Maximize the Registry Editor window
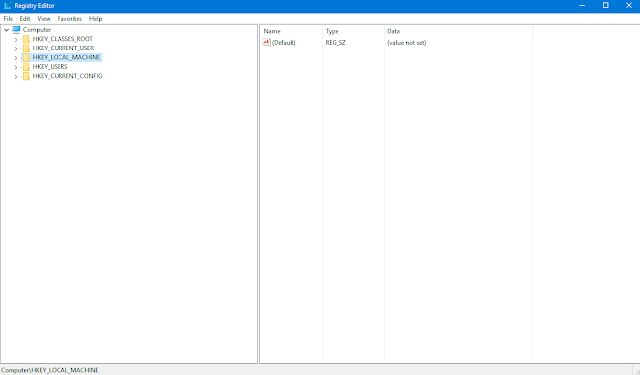Image resolution: width=640 pixels, height=375 pixels. [x=606, y=6]
